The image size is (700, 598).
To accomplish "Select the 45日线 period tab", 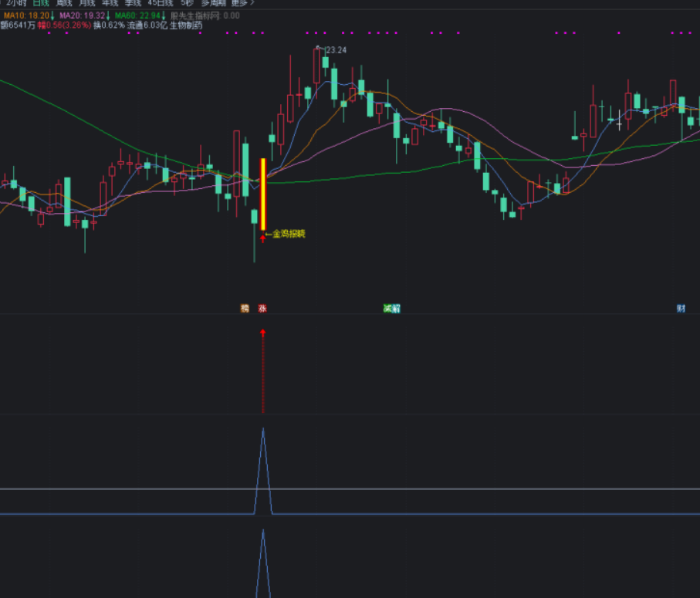I will pos(160,3).
